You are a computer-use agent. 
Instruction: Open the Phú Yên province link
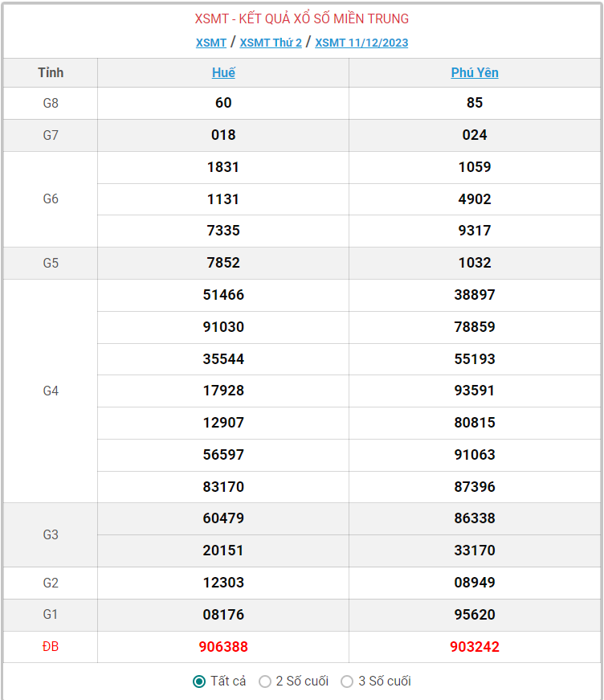[475, 72]
